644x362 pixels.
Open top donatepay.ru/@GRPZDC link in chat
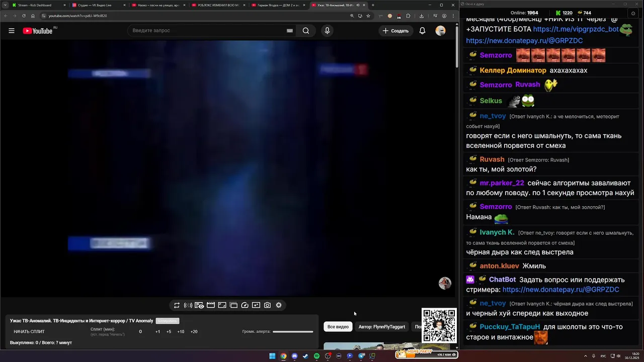pyautogui.click(x=524, y=41)
